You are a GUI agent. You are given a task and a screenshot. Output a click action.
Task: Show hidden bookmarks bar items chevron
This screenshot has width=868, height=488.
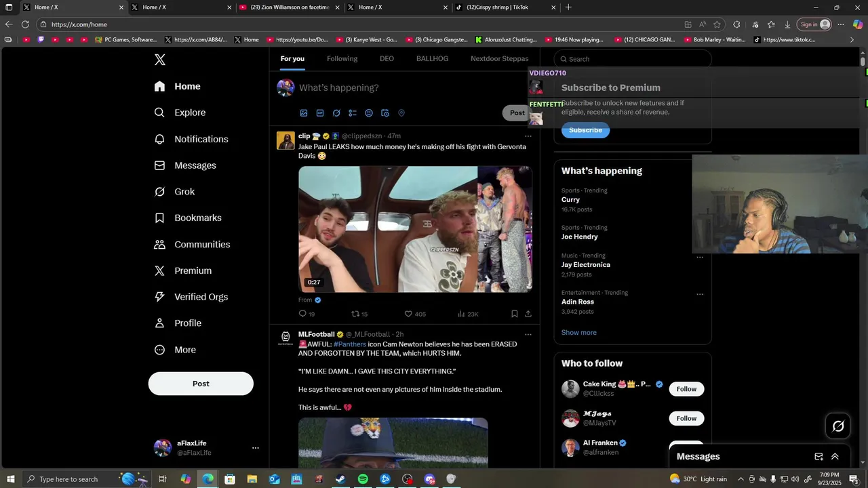[x=852, y=40]
